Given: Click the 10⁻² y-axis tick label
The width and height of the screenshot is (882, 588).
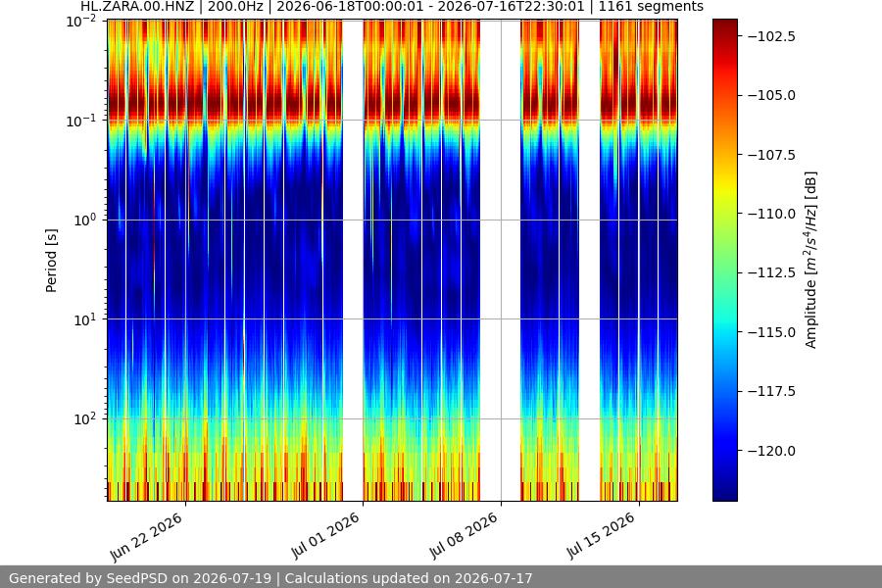Looking at the screenshot, I should [x=81, y=22].
